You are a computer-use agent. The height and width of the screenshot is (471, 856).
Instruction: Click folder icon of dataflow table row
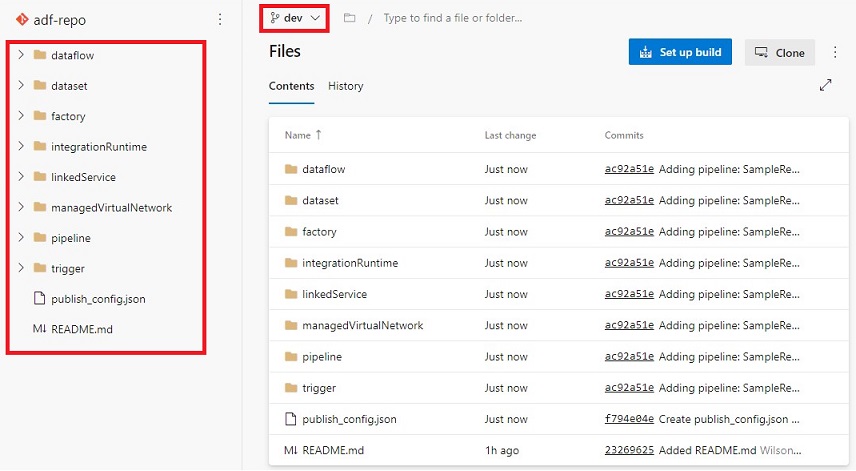tap(291, 169)
